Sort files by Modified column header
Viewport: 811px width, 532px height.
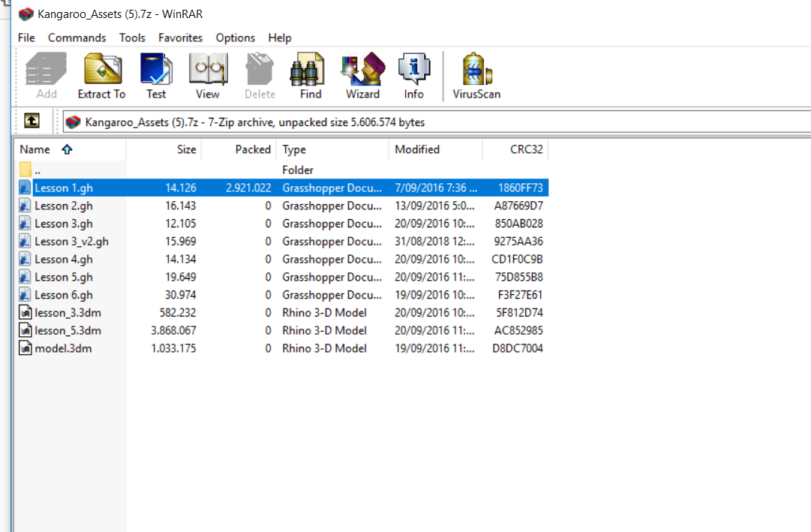coord(435,149)
